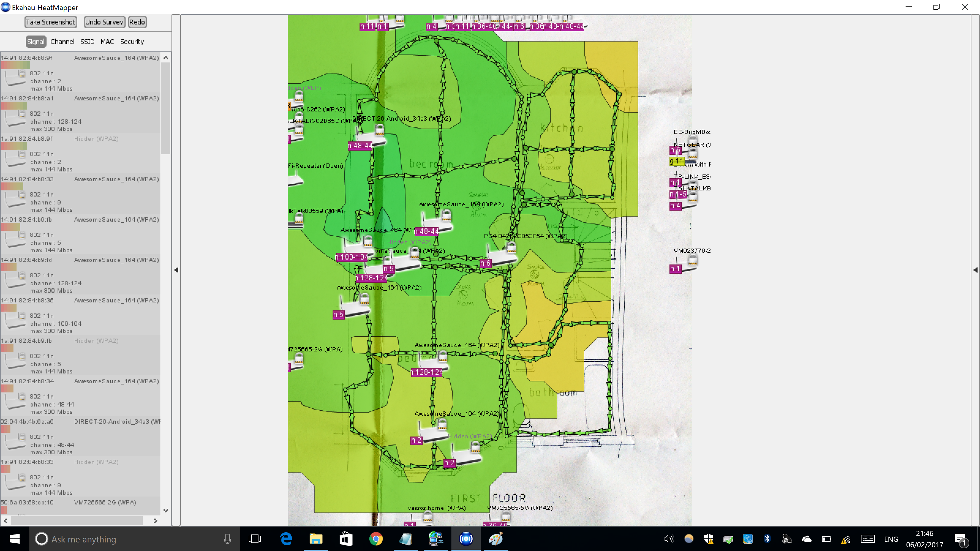Viewport: 980px width, 551px height.
Task: Click the Take Screenshot button
Action: (x=50, y=22)
